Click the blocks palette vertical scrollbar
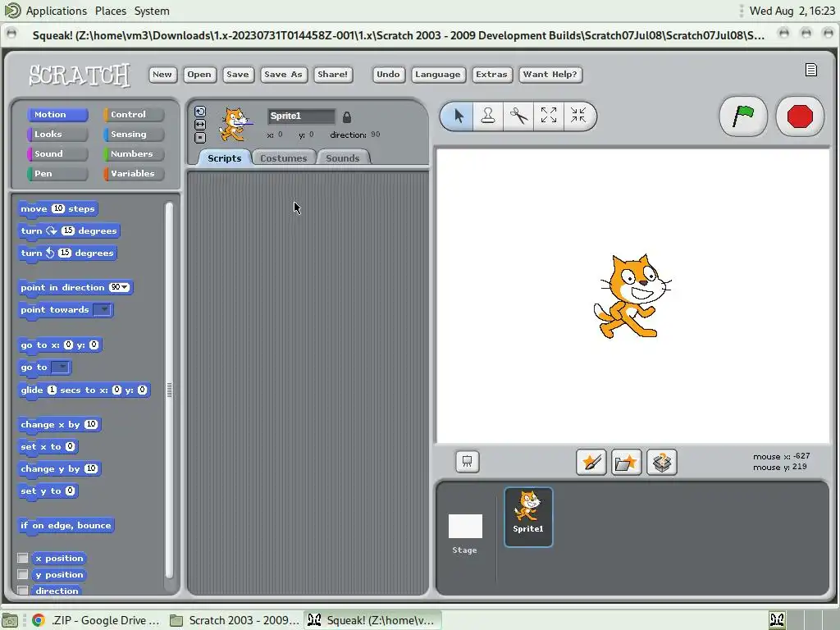This screenshot has width=840, height=630. coord(169,390)
